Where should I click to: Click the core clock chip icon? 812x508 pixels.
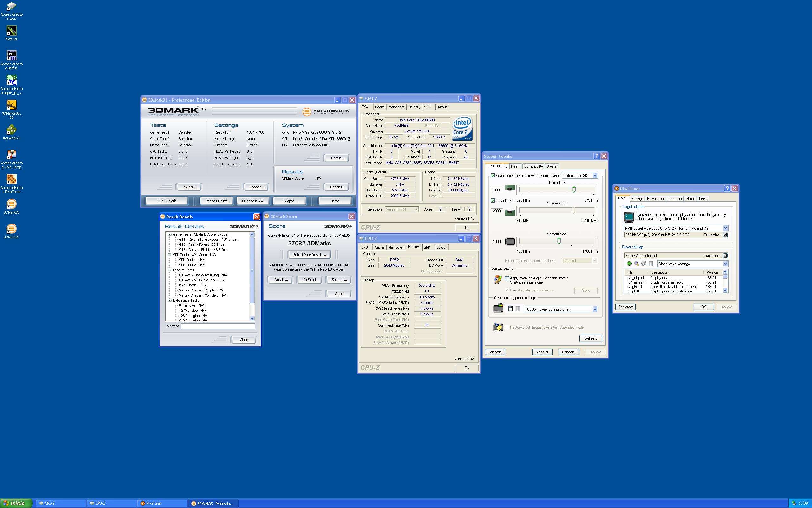click(510, 189)
